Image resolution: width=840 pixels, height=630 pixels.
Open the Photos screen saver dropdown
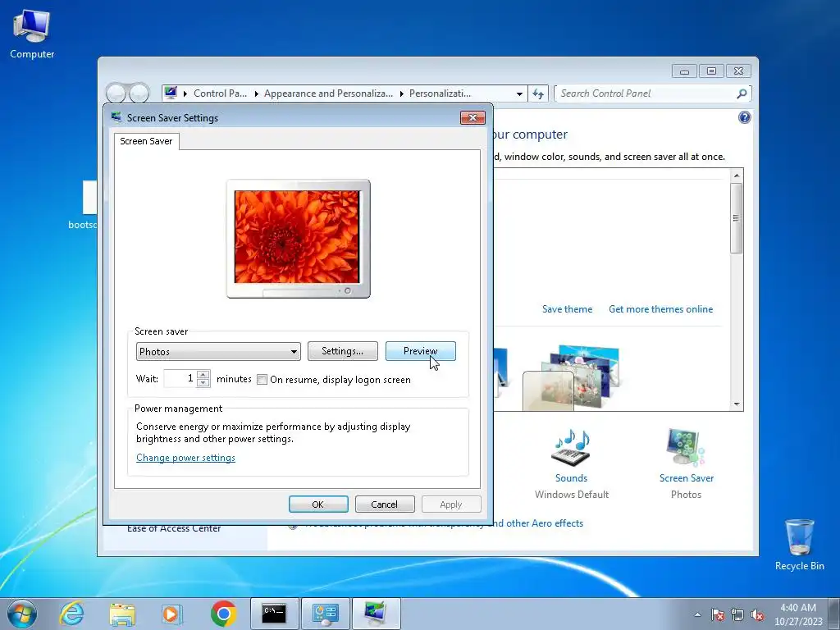pos(218,351)
